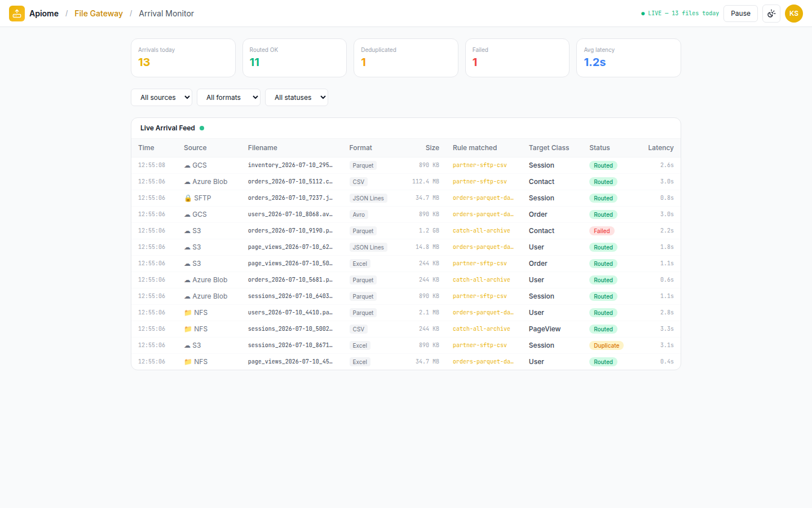This screenshot has height=508, width=812.
Task: Click the GCS cloud icon in the inventory_2026-07-10_295 row
Action: [187, 166]
